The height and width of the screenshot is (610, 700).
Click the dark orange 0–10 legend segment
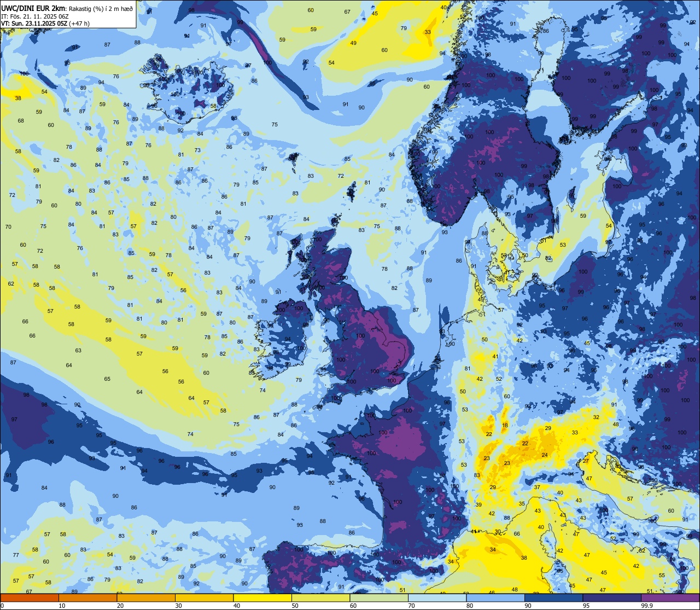(x=30, y=597)
